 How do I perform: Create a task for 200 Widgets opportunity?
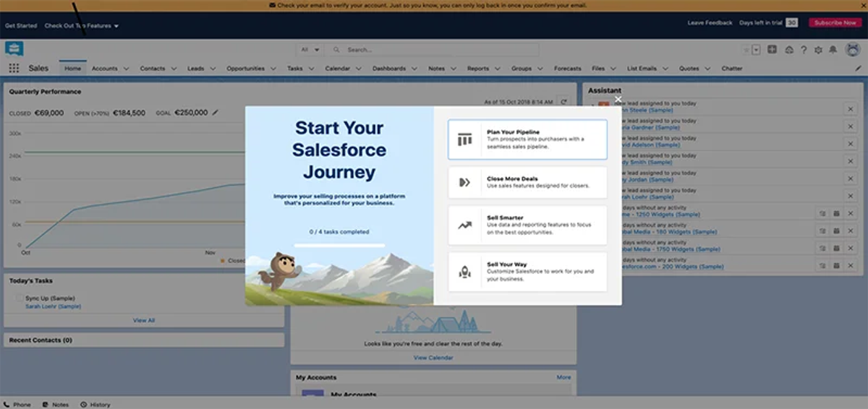coord(822,265)
